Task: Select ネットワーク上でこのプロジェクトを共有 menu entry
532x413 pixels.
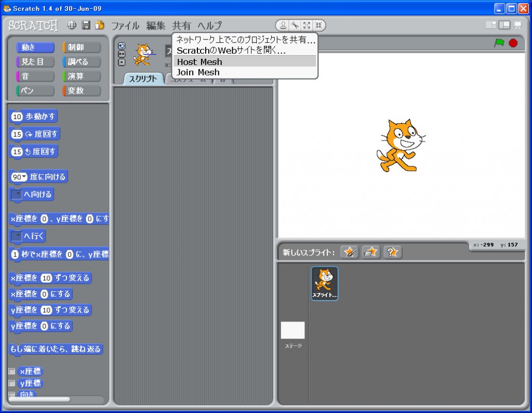Action: [x=245, y=40]
